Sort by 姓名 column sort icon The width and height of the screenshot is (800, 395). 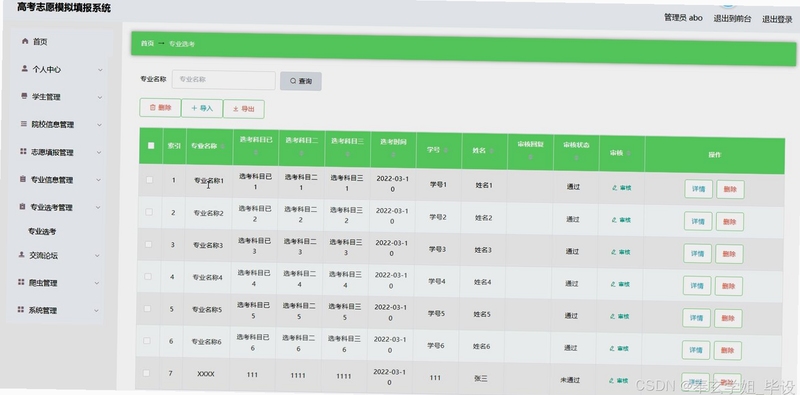[x=492, y=151]
